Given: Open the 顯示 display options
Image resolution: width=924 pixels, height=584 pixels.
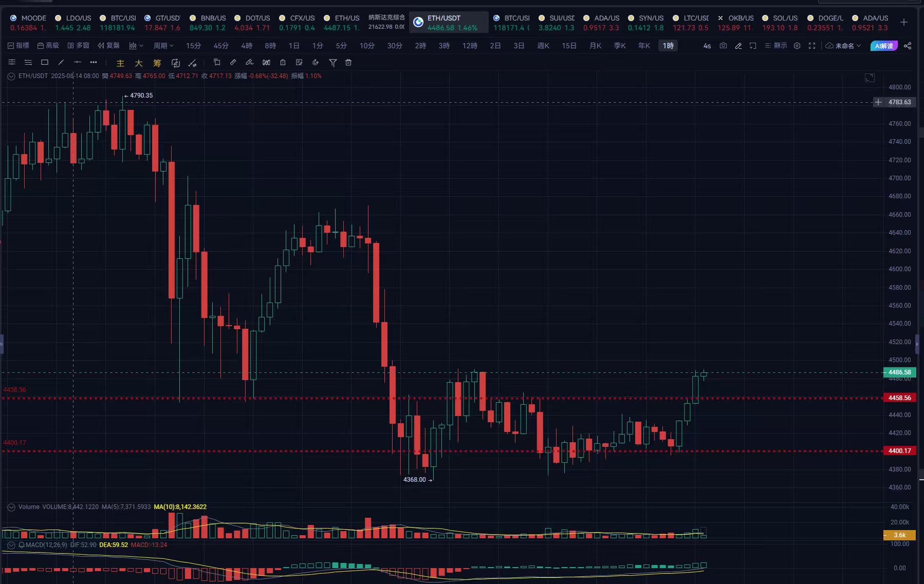Looking at the screenshot, I should point(776,46).
